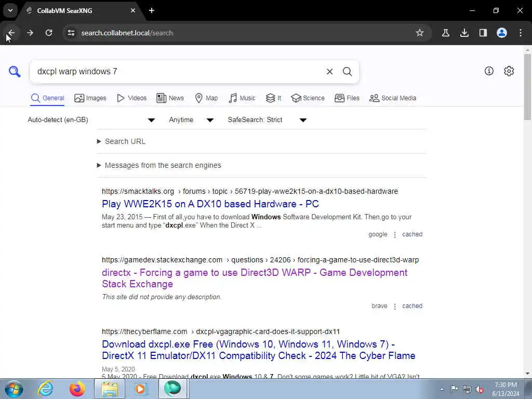Open Forcing a game to use Direct3D WARP result
The image size is (532, 399).
point(255,278)
